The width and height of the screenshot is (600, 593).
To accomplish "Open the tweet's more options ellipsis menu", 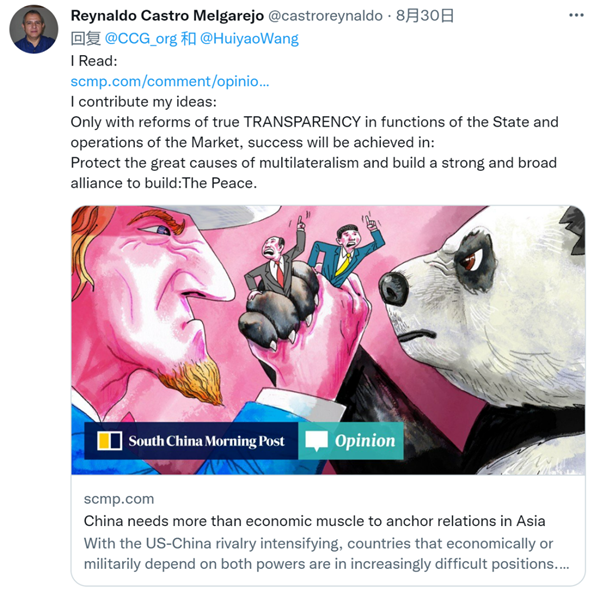I will coord(576,15).
